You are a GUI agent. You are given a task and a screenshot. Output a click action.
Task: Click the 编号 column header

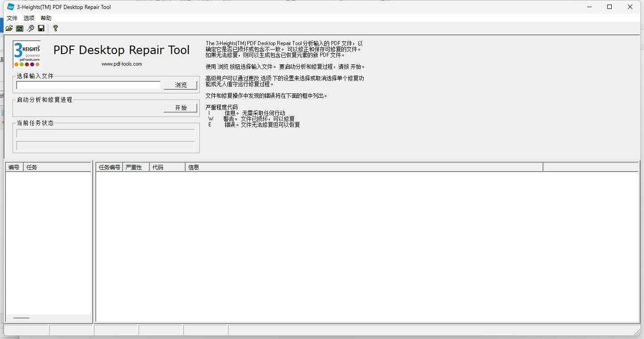pyautogui.click(x=14, y=167)
